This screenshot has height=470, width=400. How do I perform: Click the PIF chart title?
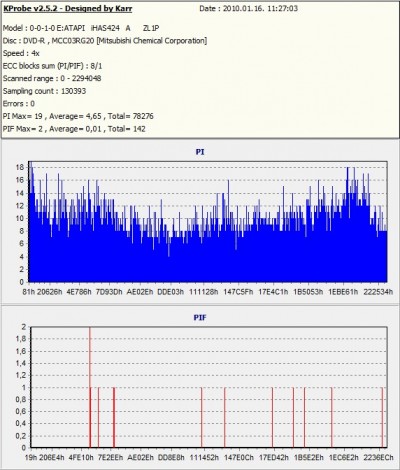coord(200,318)
